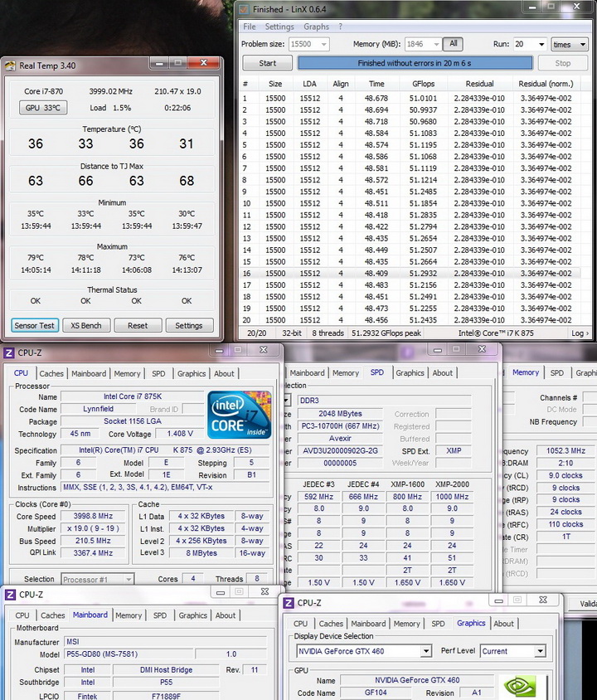Open the LinX File menu
Viewport: 597px width, 700px height.
tap(250, 27)
